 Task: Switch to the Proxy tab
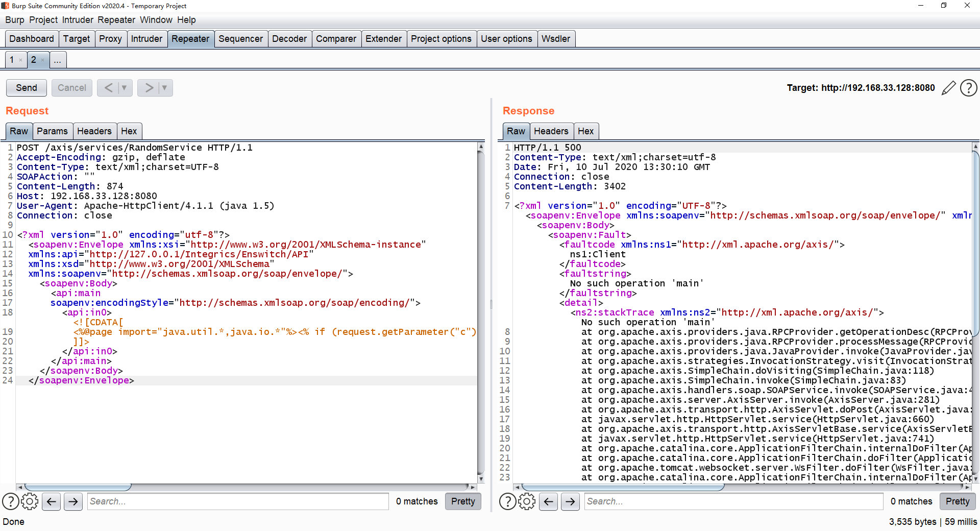pos(110,39)
